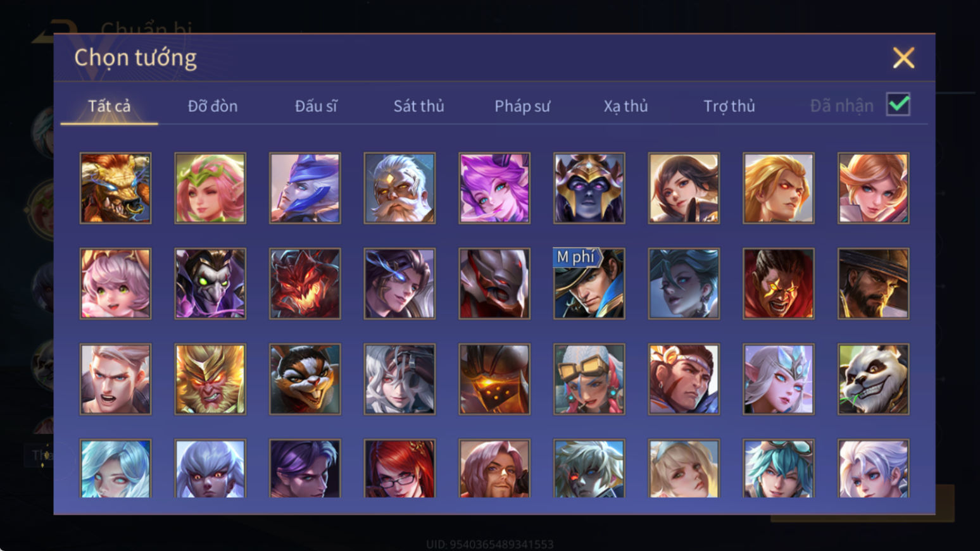Select the 'Đấu sĩ' tab
The width and height of the screenshot is (980, 551).
coord(316,106)
